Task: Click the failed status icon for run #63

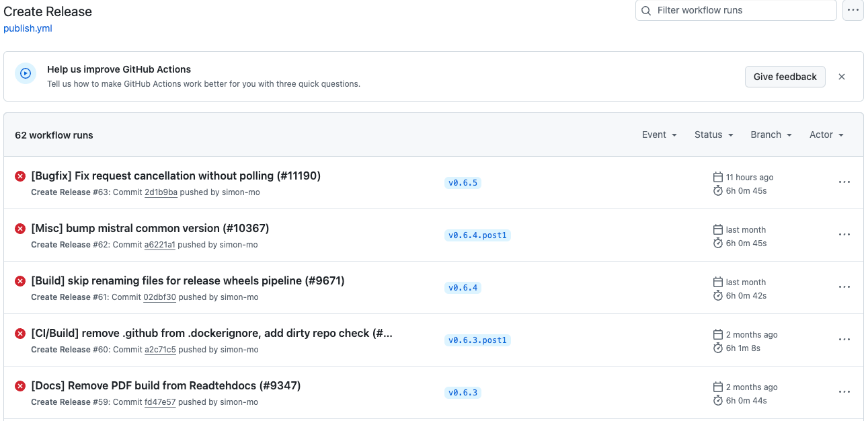Action: point(20,176)
